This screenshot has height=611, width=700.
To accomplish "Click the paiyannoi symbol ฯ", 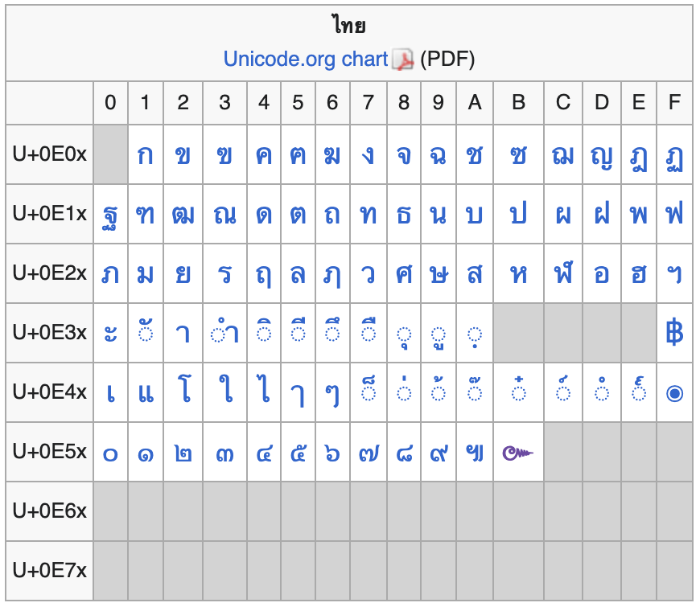I will click(x=674, y=274).
